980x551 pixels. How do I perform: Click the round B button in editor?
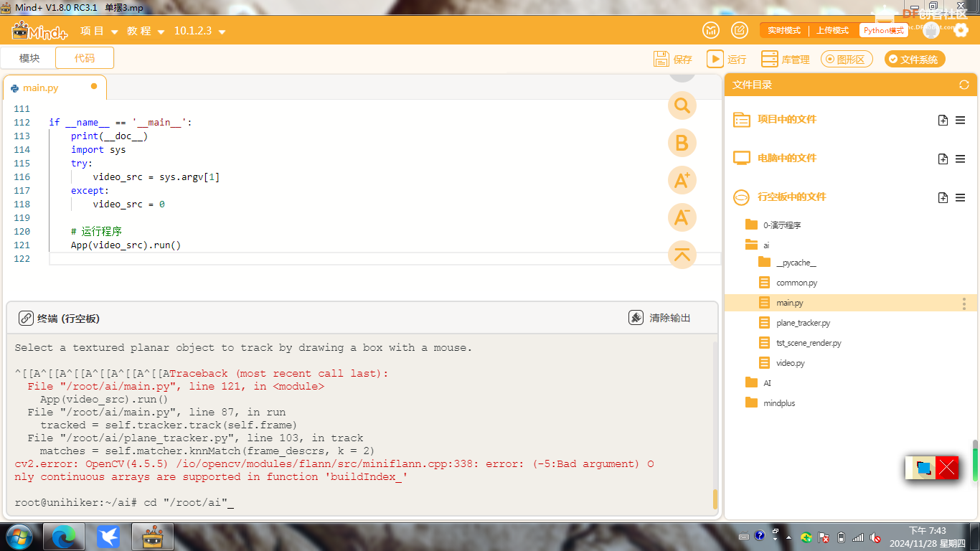[682, 143]
